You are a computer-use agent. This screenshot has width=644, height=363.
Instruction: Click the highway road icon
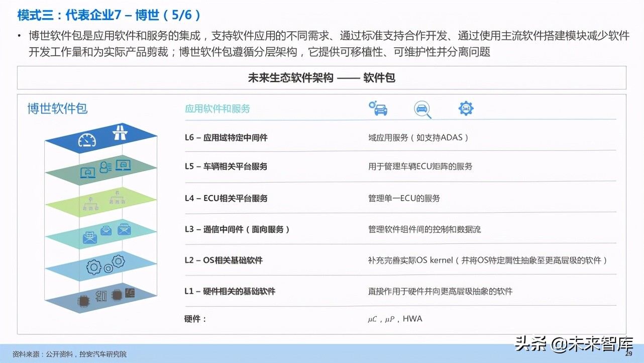pos(120,132)
